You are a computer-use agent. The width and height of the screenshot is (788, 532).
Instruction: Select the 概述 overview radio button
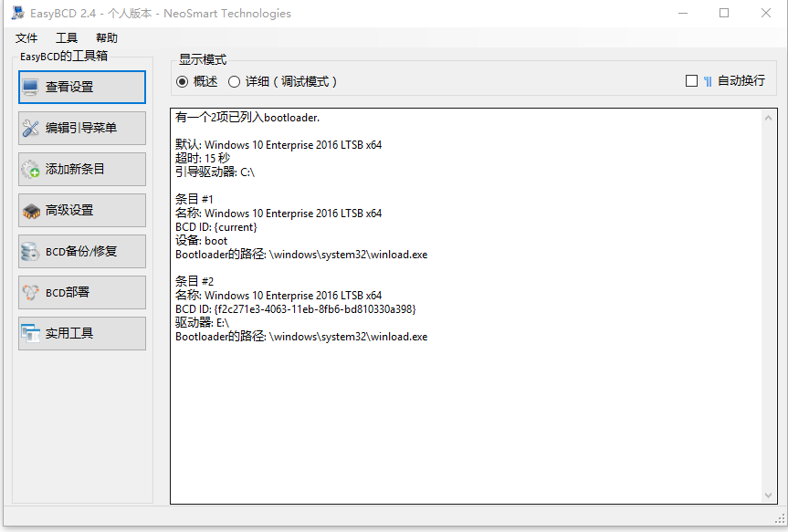click(x=183, y=81)
